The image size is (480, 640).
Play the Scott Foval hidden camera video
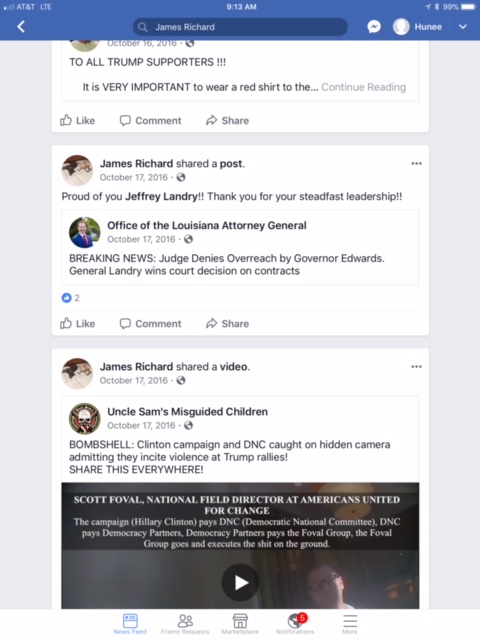click(240, 582)
